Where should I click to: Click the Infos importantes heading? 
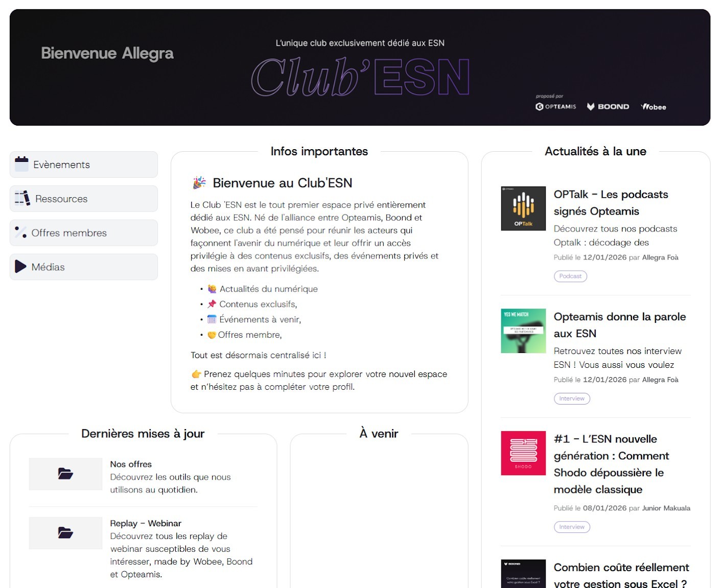point(319,151)
